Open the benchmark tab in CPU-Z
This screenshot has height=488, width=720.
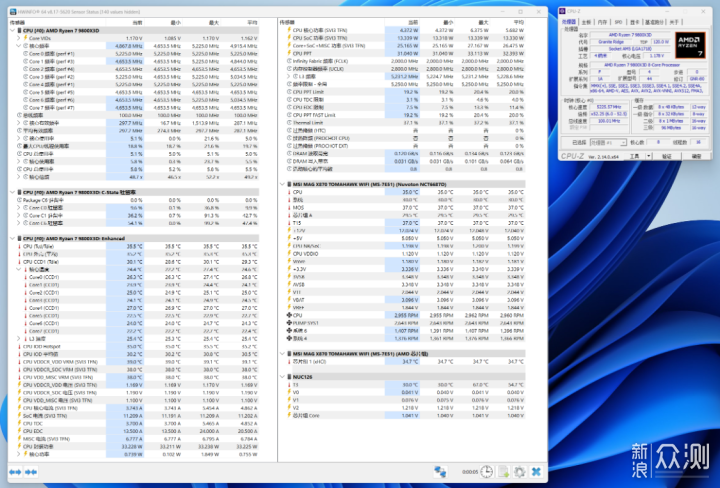click(654, 22)
